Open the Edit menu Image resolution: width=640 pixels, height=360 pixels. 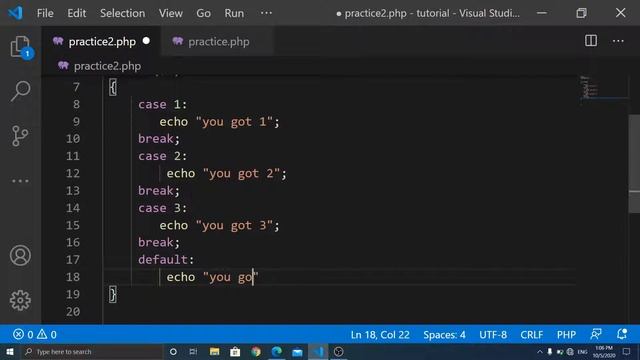77,13
